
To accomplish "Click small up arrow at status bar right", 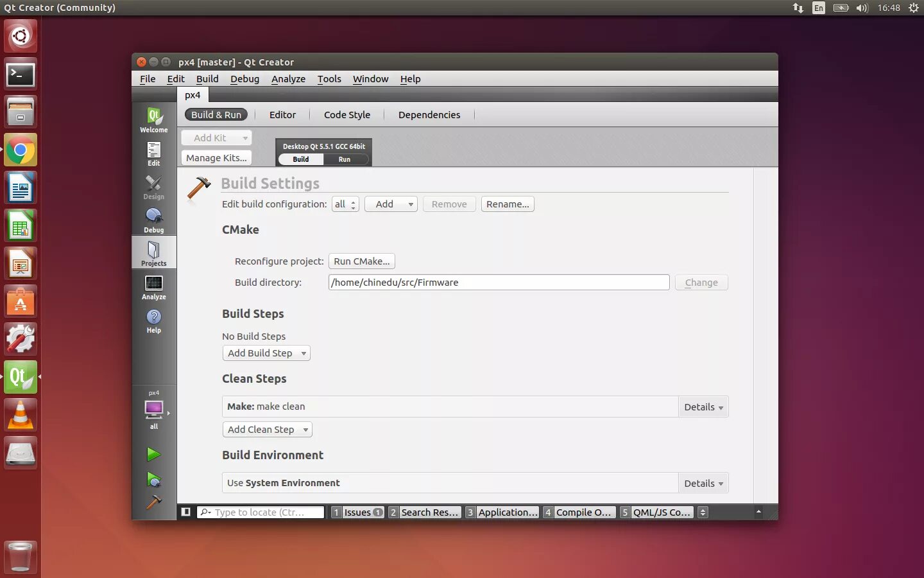I will (x=758, y=512).
